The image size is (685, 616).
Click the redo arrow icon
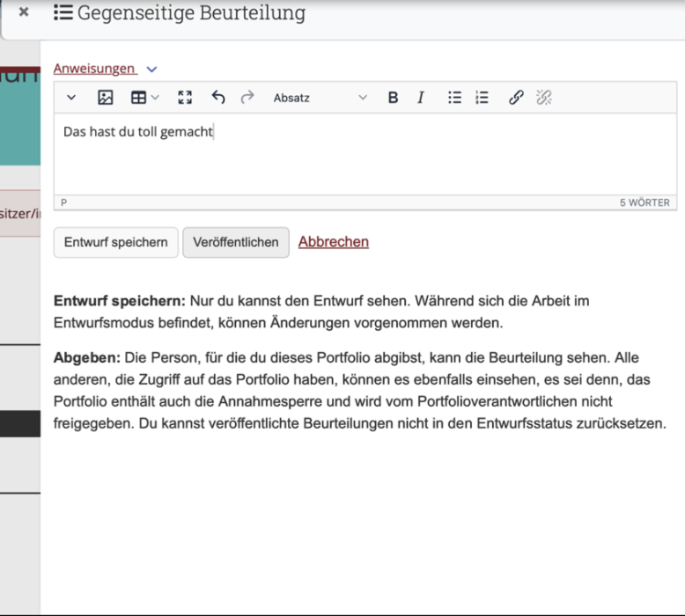(x=247, y=98)
